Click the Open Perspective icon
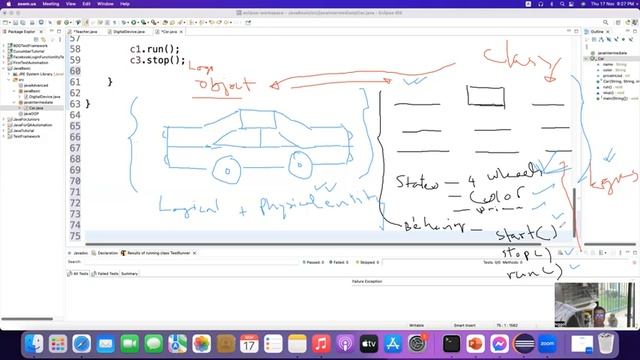Screen dimensions: 640x360 pyautogui.click(x=618, y=22)
